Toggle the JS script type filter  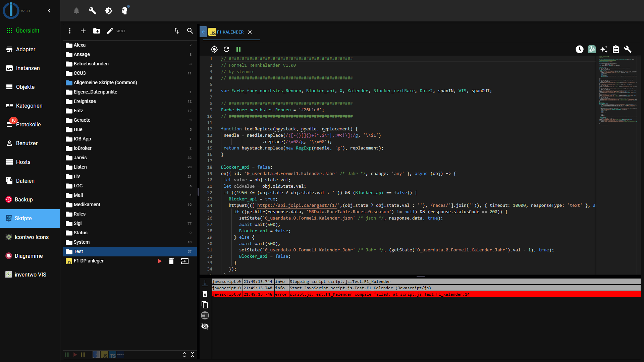pyautogui.click(x=104, y=355)
